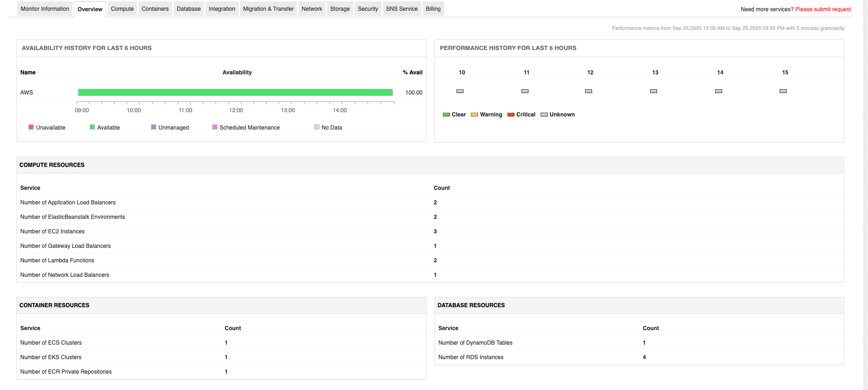Viewport: 868px width, 390px height.
Task: Click 'Number of ElasticBeanstalk Environments' row
Action: click(x=430, y=217)
